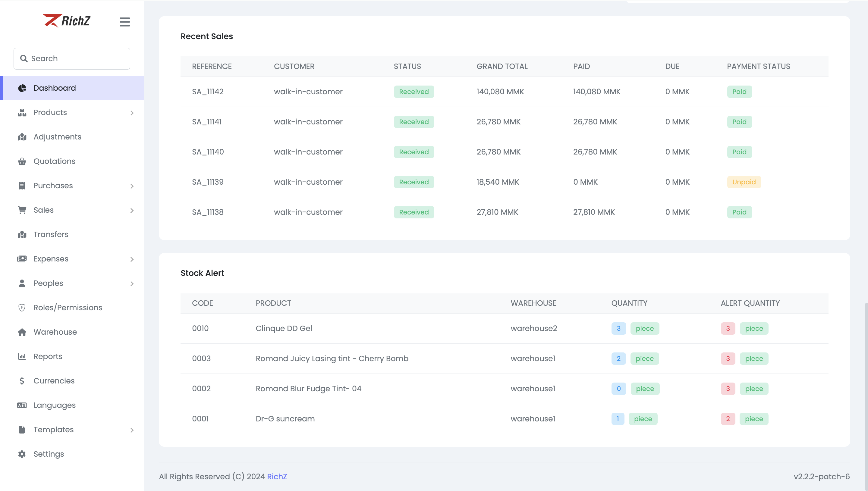Image resolution: width=868 pixels, height=491 pixels.
Task: Click the Currencies dollar sign icon
Action: tap(22, 381)
